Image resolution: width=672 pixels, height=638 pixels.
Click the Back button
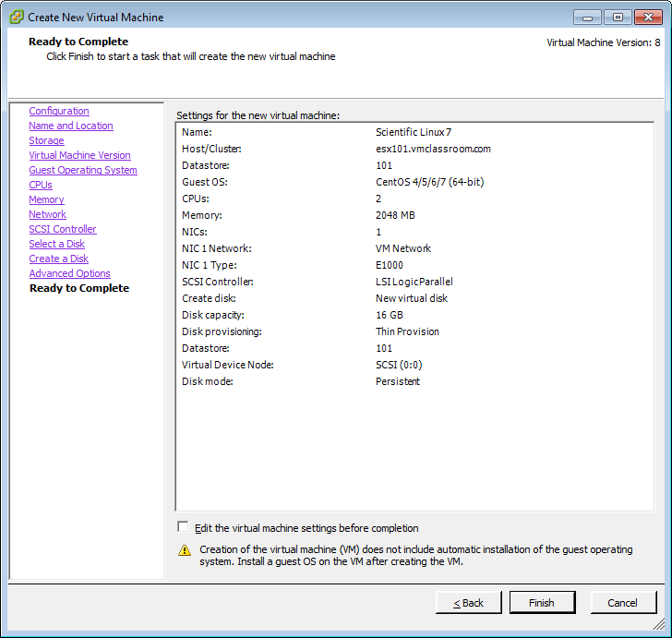pyautogui.click(x=469, y=603)
